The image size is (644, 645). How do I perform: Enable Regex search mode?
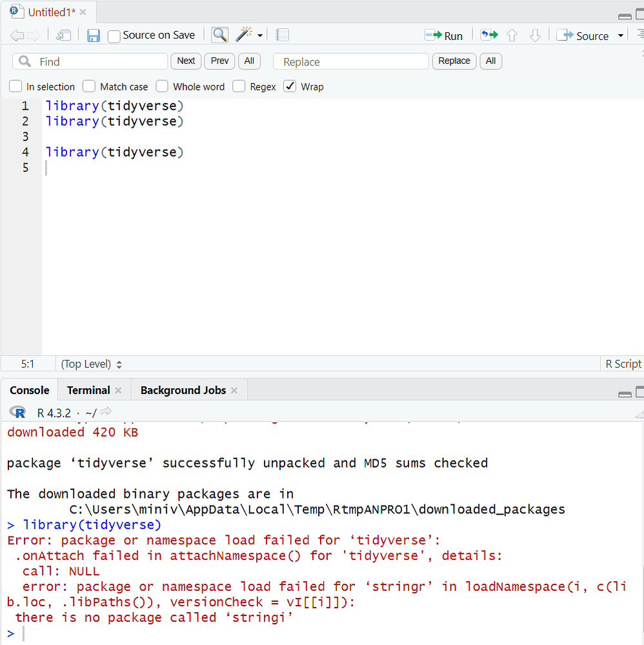(x=238, y=86)
